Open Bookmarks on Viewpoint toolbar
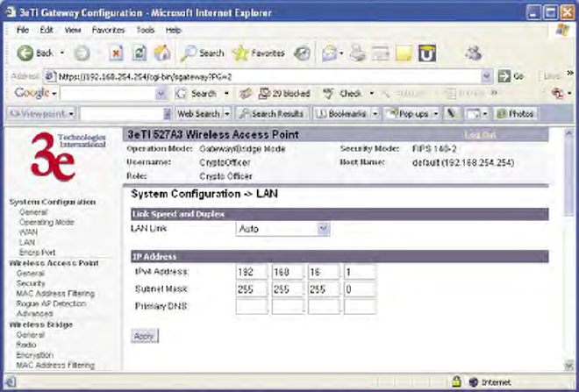 click(342, 114)
